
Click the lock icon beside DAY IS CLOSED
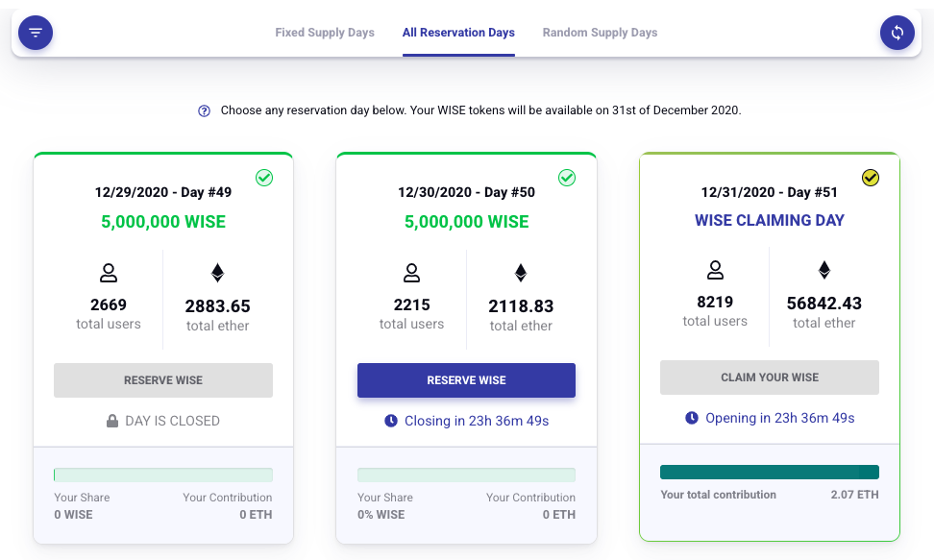click(112, 421)
